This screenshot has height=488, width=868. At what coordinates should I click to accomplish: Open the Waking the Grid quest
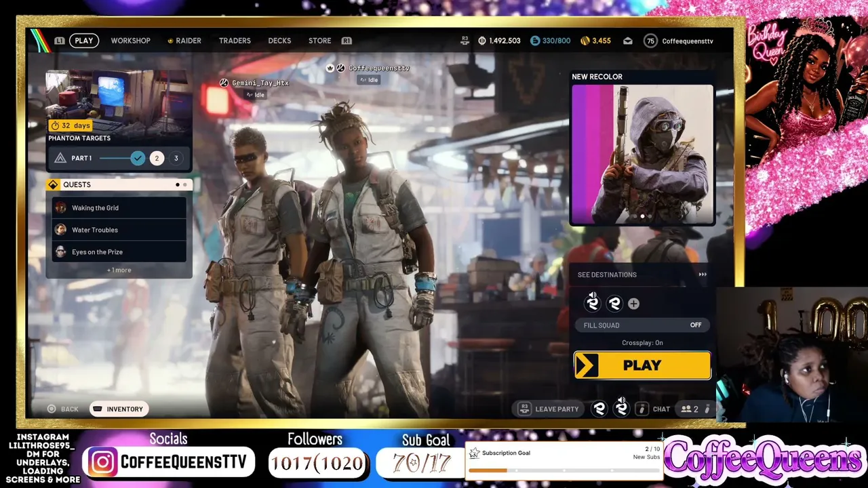click(119, 208)
